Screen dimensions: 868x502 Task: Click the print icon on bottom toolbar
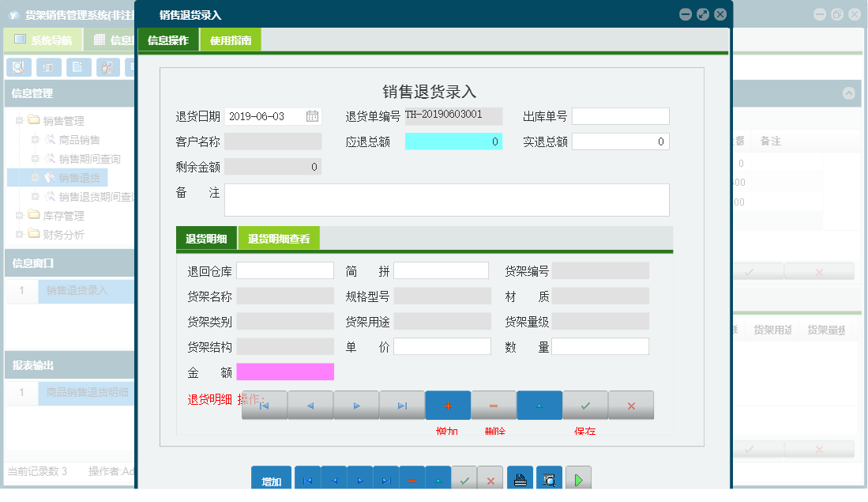tap(520, 477)
